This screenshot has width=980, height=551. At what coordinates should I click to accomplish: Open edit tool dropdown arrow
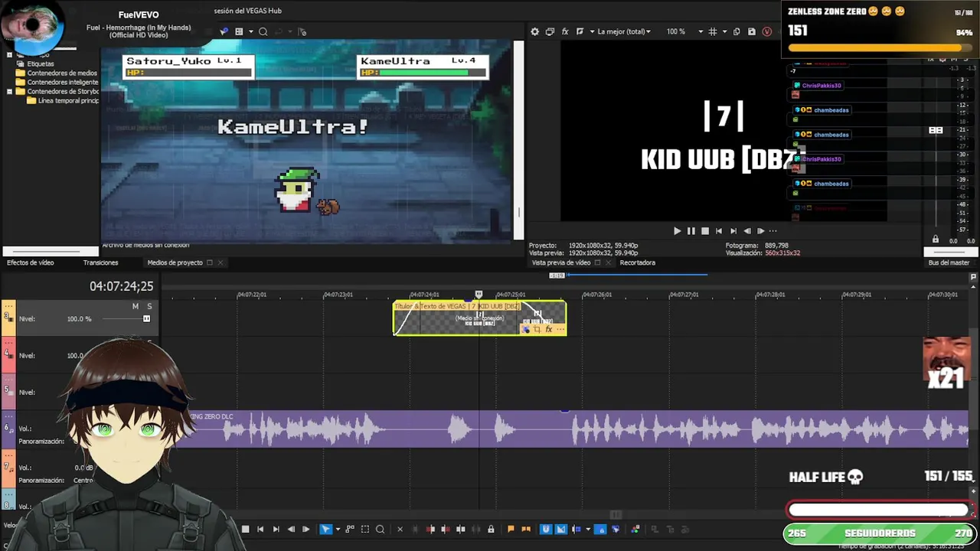point(338,529)
